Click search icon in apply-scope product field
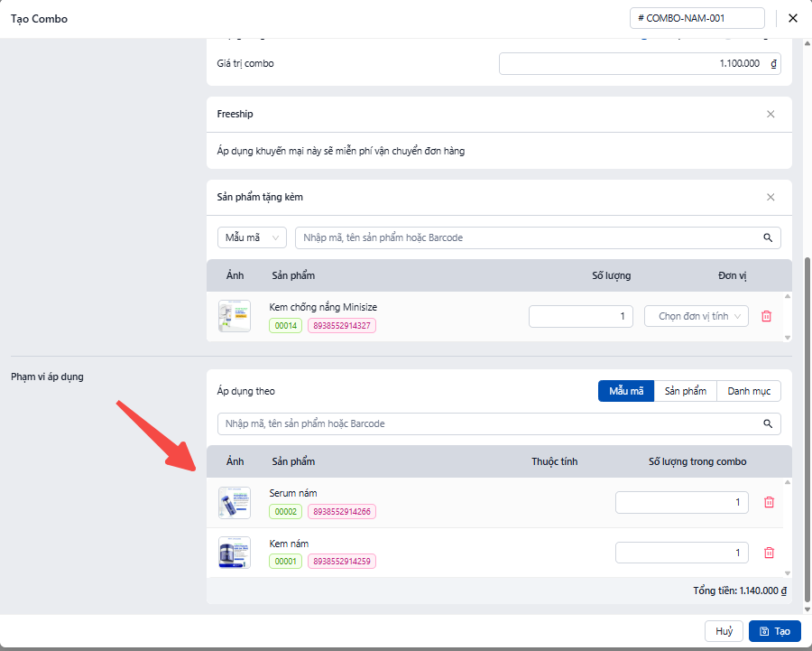The height and width of the screenshot is (651, 812). (x=768, y=423)
